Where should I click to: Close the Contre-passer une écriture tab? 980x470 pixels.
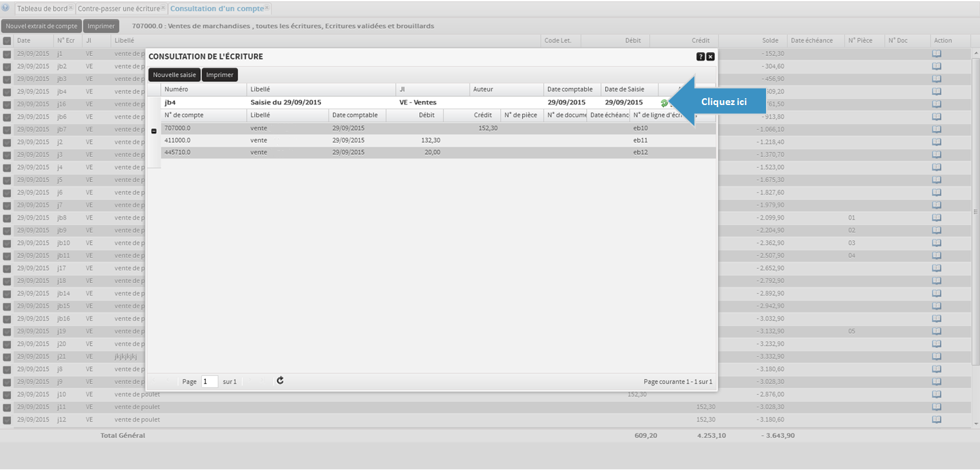[x=164, y=8]
